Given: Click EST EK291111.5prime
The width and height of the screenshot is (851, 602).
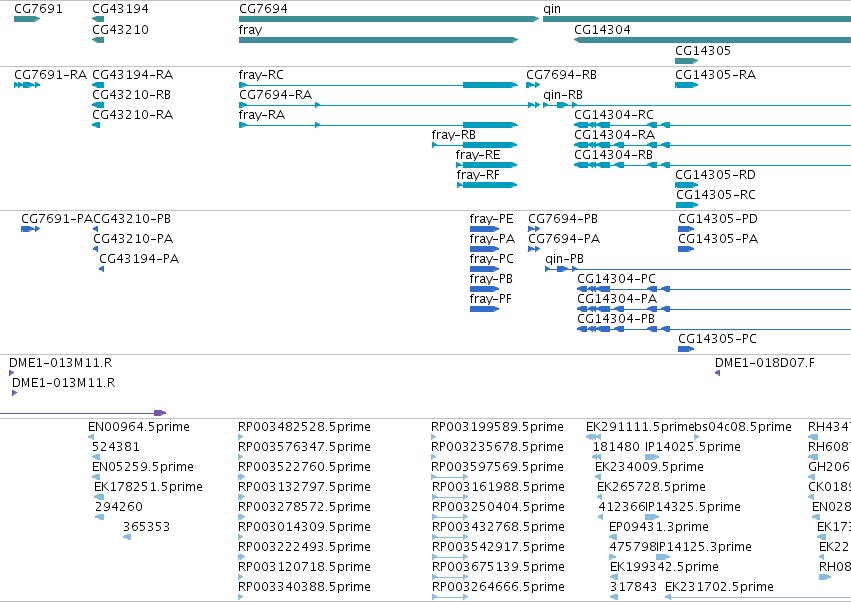Looking at the screenshot, I should tap(640, 427).
